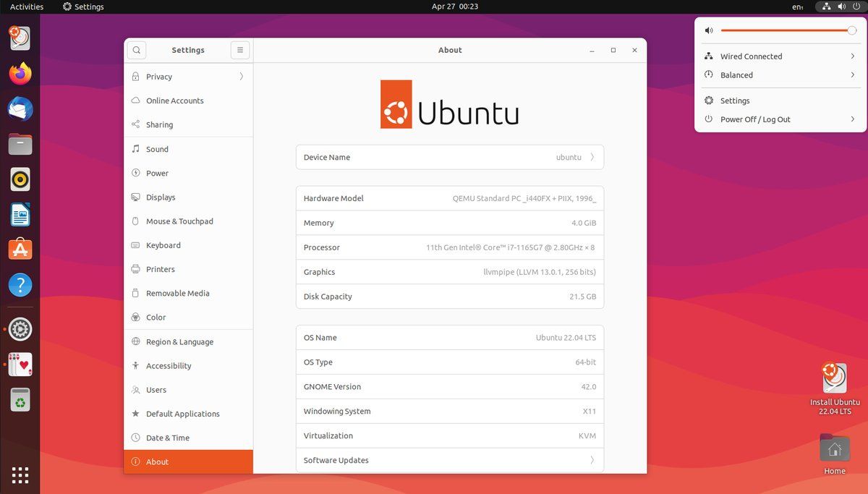Click the Sound music note icon
This screenshot has height=494, width=868.
coord(135,149)
